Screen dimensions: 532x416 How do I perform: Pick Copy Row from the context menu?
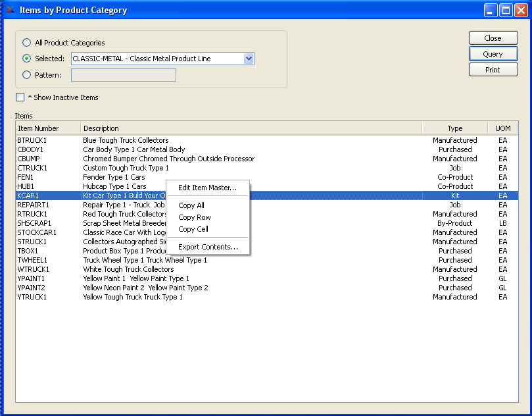point(195,217)
